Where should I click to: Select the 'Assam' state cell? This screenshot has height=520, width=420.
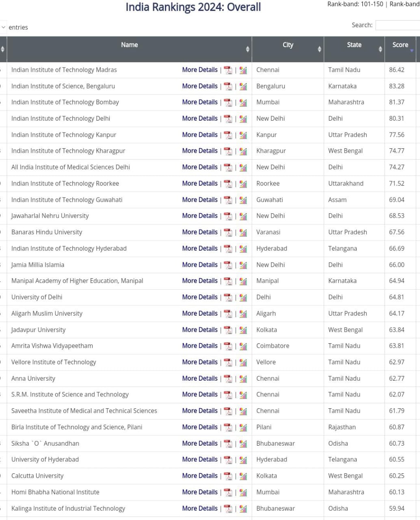337,200
